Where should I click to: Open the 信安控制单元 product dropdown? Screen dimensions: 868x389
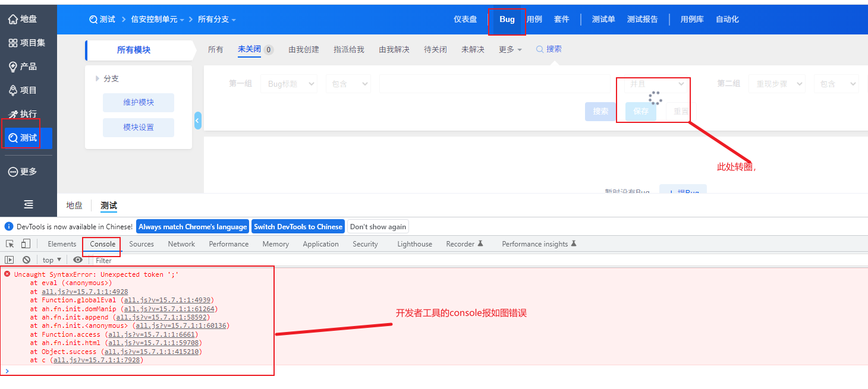click(x=158, y=19)
